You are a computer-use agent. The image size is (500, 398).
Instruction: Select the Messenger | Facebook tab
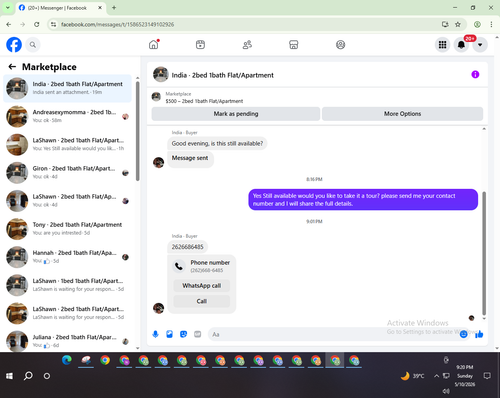tap(61, 8)
